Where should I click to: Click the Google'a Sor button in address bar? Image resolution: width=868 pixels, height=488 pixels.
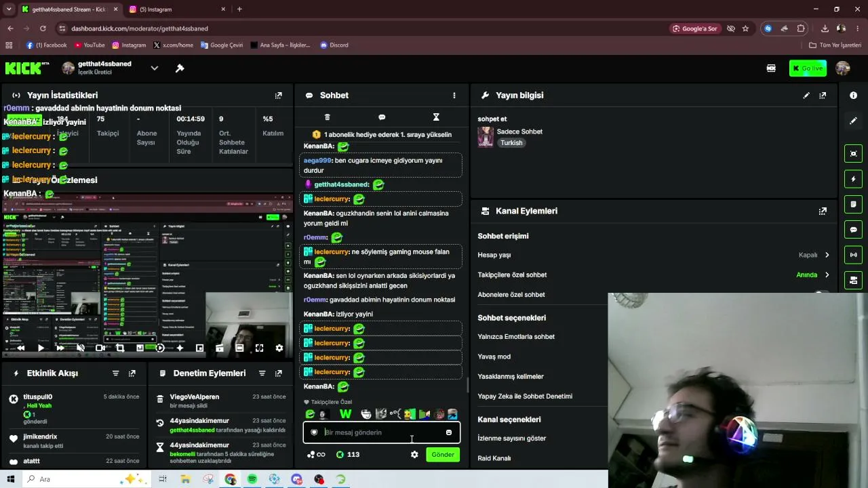[x=694, y=28]
